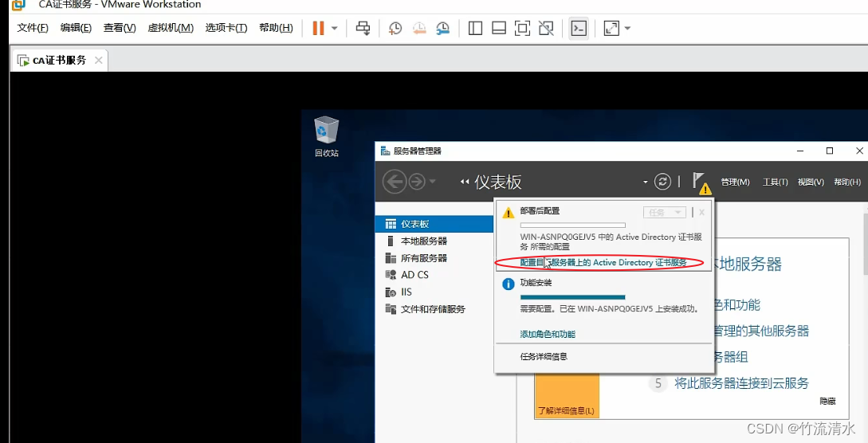This screenshot has height=443, width=868.
Task: Toggle the thumbnail bar view
Action: coord(499,28)
